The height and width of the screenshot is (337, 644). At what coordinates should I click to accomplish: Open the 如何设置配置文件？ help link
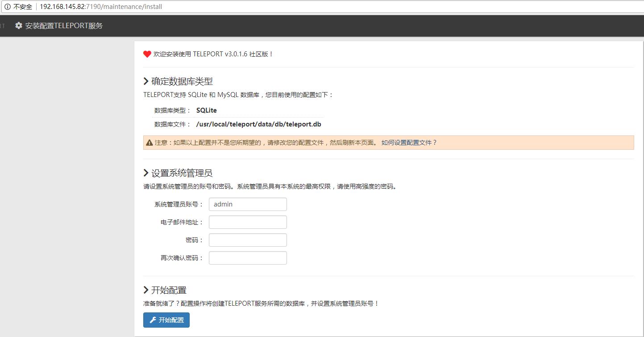coord(409,143)
